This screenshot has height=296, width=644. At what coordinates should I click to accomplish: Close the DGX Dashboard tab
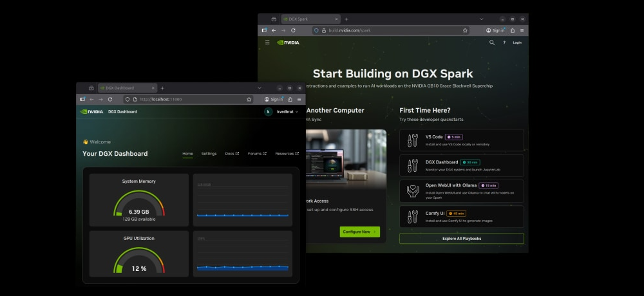(x=153, y=88)
